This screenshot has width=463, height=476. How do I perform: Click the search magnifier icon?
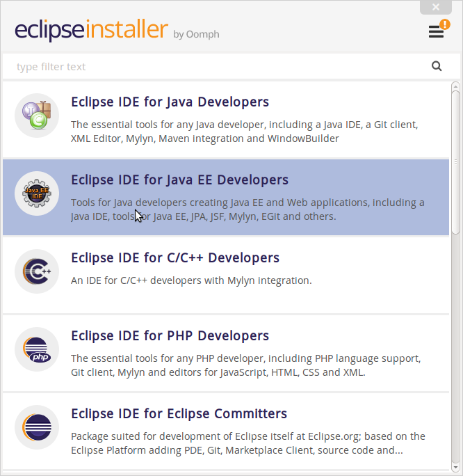click(x=437, y=66)
